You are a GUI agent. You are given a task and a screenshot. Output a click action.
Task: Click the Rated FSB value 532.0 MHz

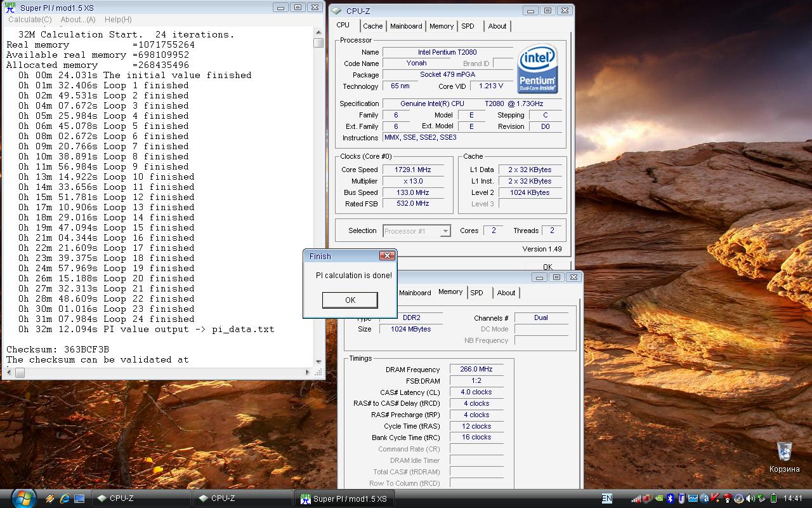point(413,204)
